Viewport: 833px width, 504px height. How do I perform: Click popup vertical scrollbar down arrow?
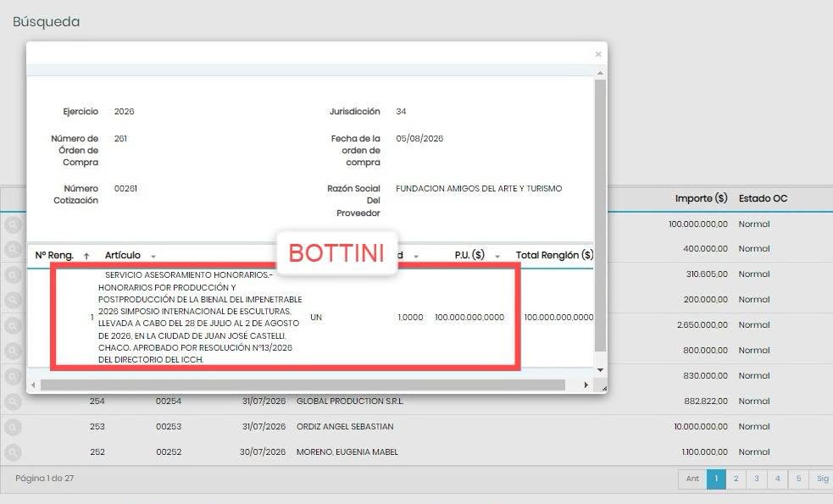pos(600,369)
